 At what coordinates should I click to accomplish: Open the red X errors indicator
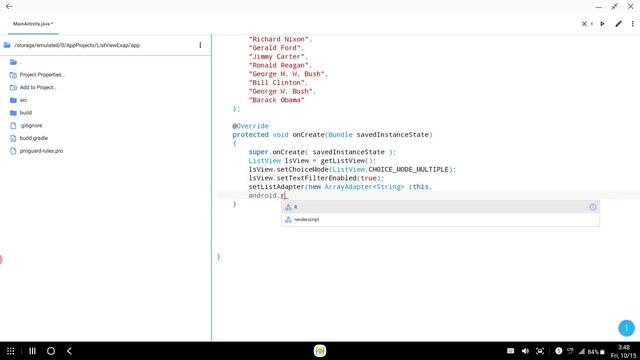pos(584,24)
